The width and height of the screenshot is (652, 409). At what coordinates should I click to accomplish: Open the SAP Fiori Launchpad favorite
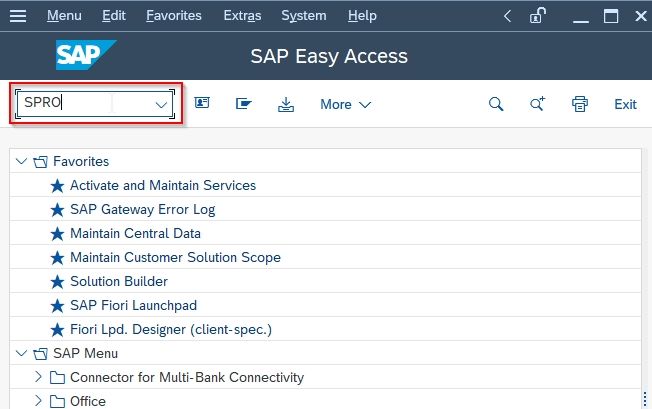[133, 306]
